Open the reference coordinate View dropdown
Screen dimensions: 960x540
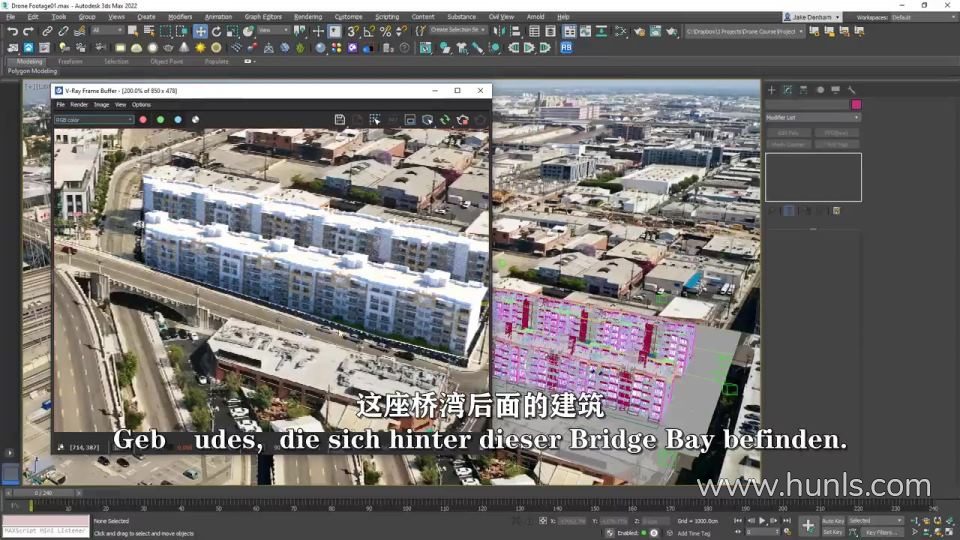[x=273, y=30]
